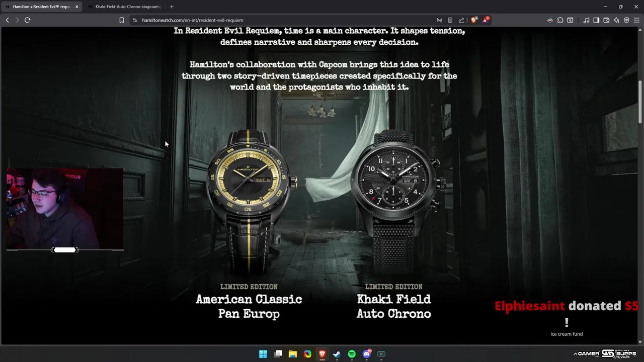Click the 'Ice cream fund' donation message
Viewport: 644px width, 362px height.
click(567, 334)
